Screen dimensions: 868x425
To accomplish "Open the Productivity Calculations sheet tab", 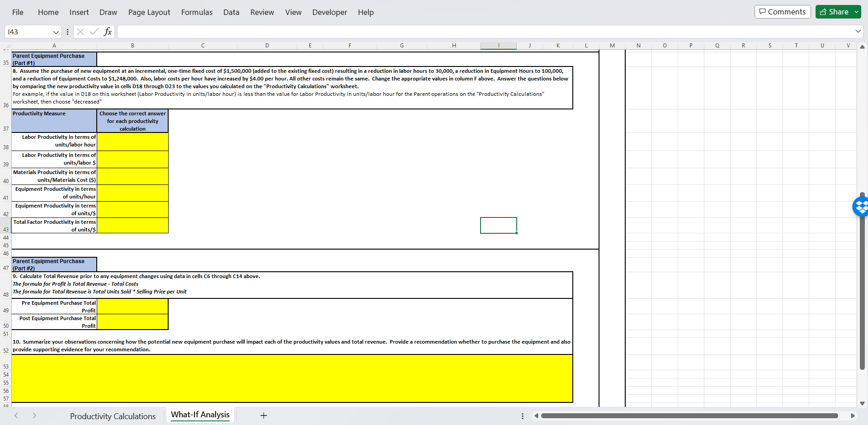I will pyautogui.click(x=113, y=416).
